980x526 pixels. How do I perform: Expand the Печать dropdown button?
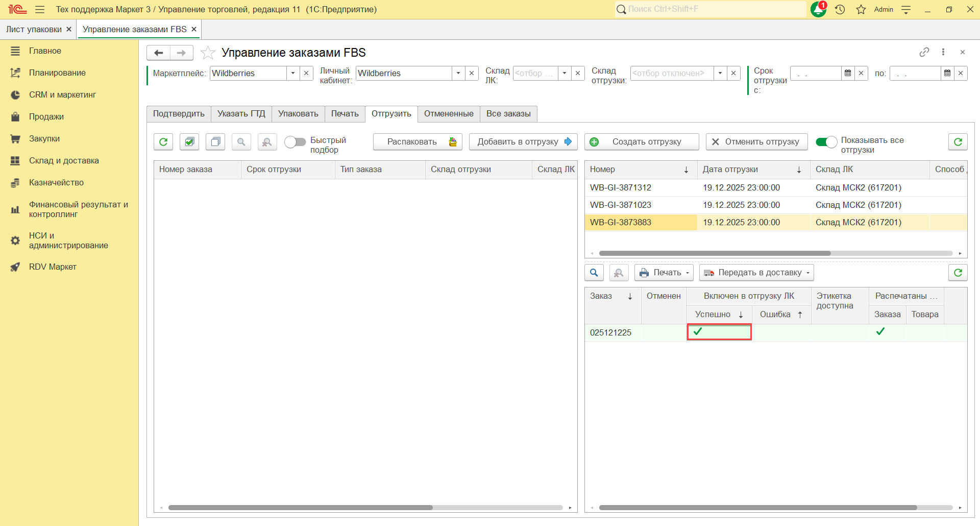(x=664, y=273)
